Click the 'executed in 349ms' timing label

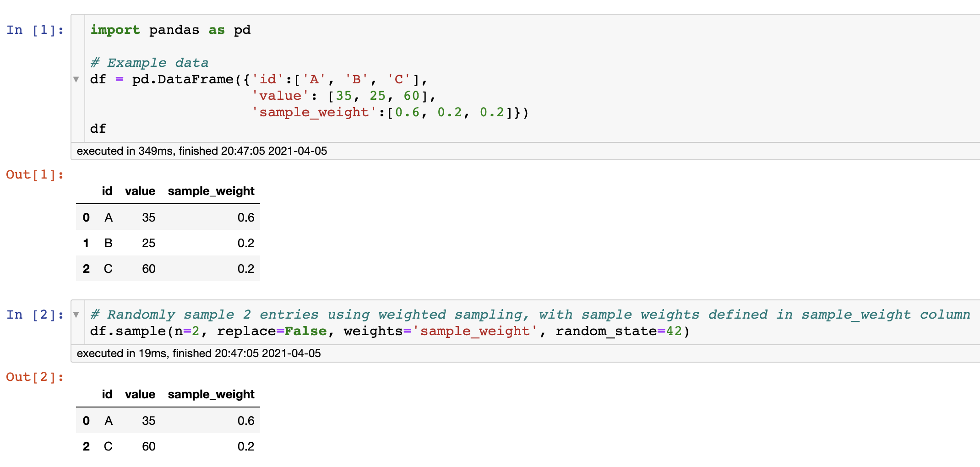tap(201, 151)
